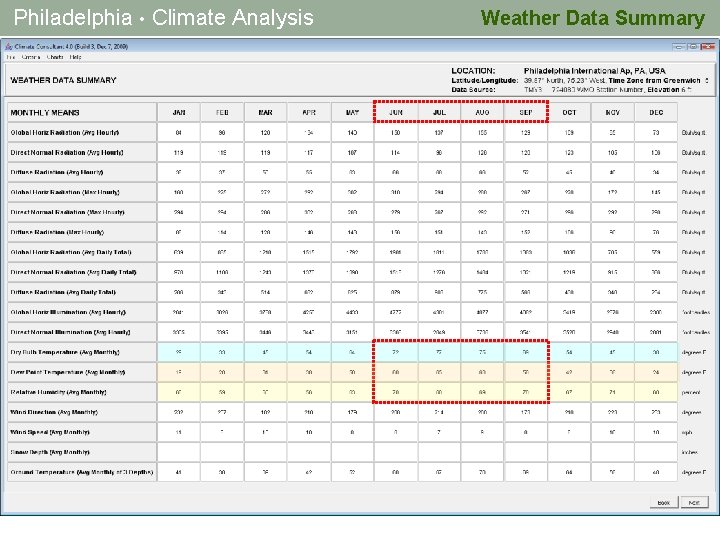The width and height of the screenshot is (720, 540).
Task: Select the DEC column header
Action: coord(656,112)
